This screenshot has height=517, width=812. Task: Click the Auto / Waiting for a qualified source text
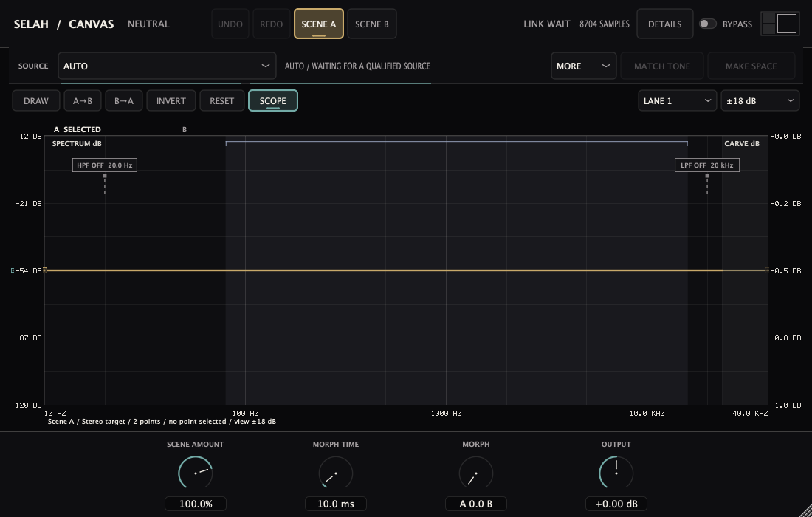357,66
